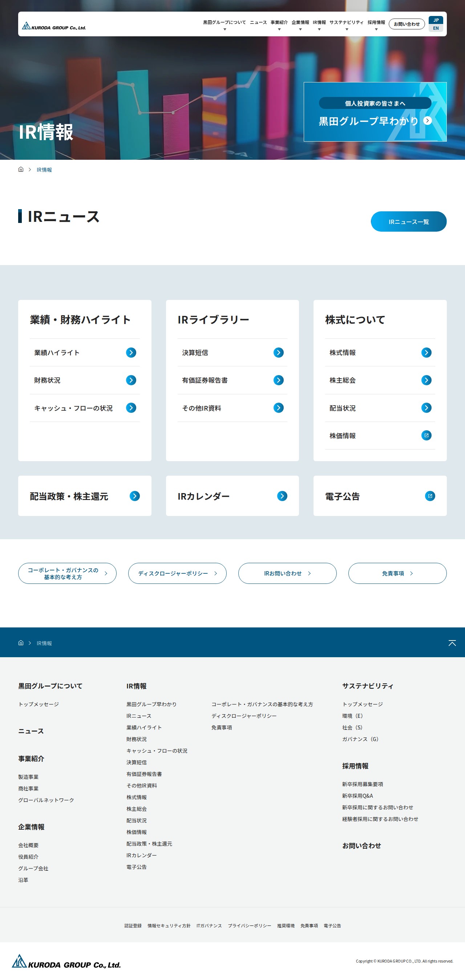Click external link icon beside 株価情報
This screenshot has height=980, width=465.
coord(426,436)
